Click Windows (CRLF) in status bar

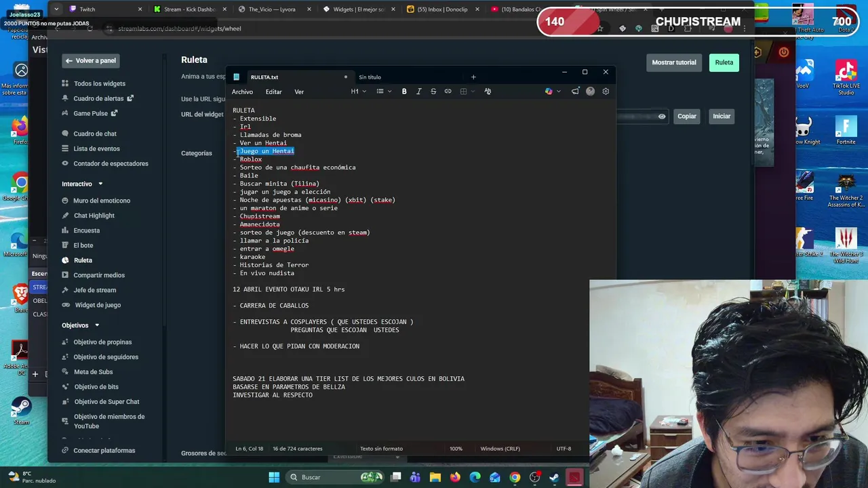coord(500,449)
